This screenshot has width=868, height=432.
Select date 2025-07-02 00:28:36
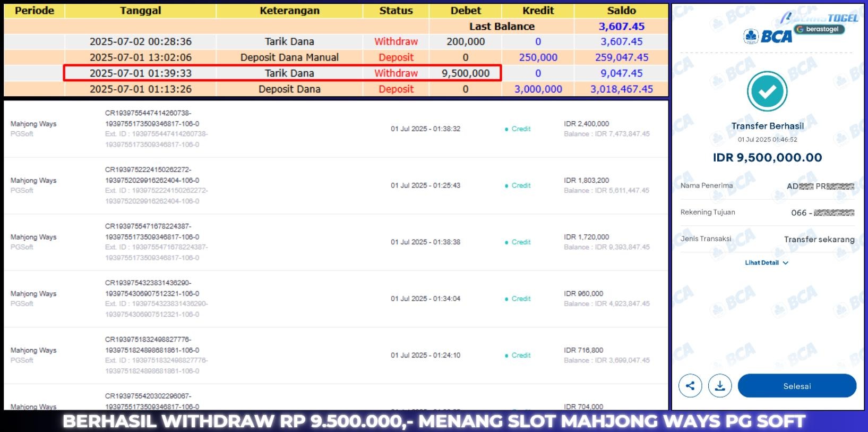[140, 41]
